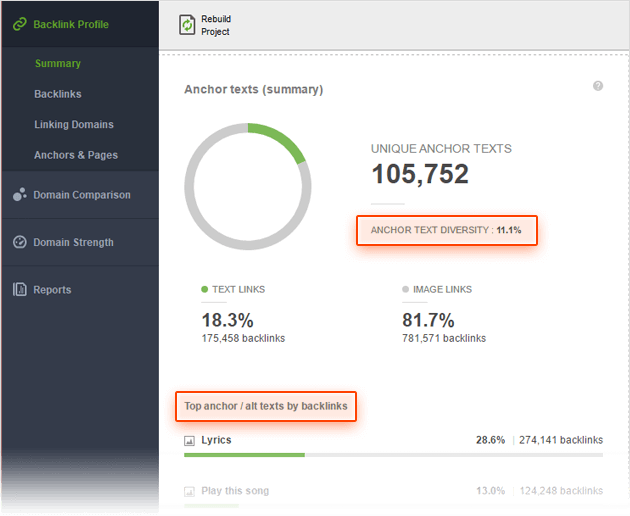This screenshot has height=516, width=630.
Task: Click the chart icon beside Lyrics
Action: point(189,440)
